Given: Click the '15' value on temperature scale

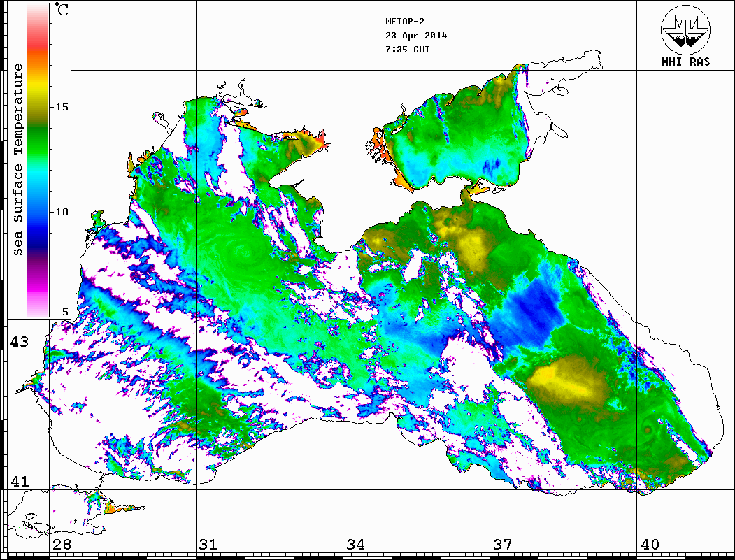Looking at the screenshot, I should click(62, 107).
